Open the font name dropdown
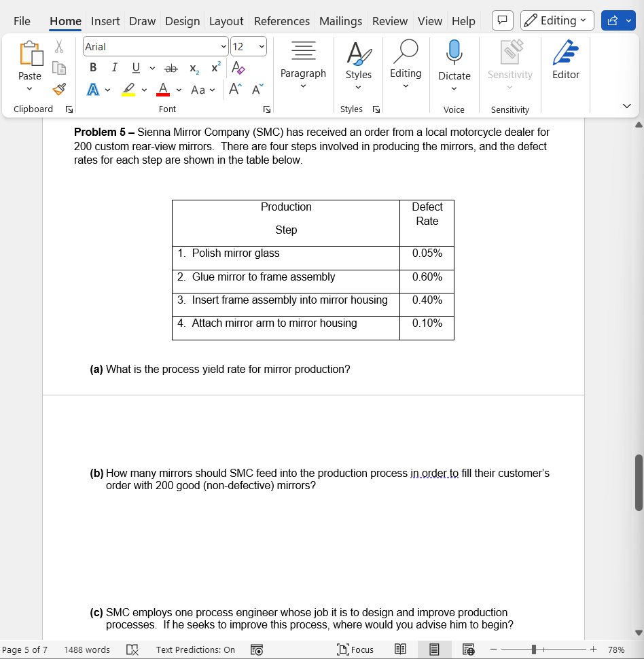The height and width of the screenshot is (659, 644). [x=223, y=47]
